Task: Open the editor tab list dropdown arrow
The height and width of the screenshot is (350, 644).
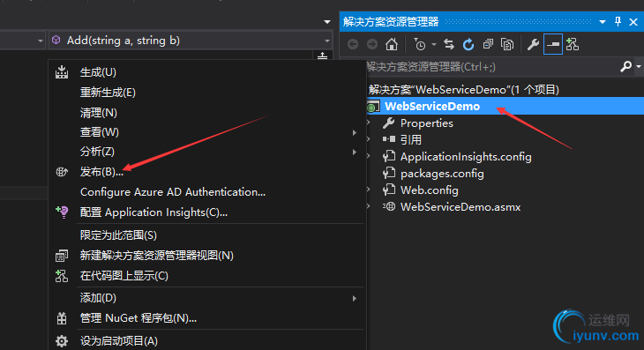Action: [327, 22]
